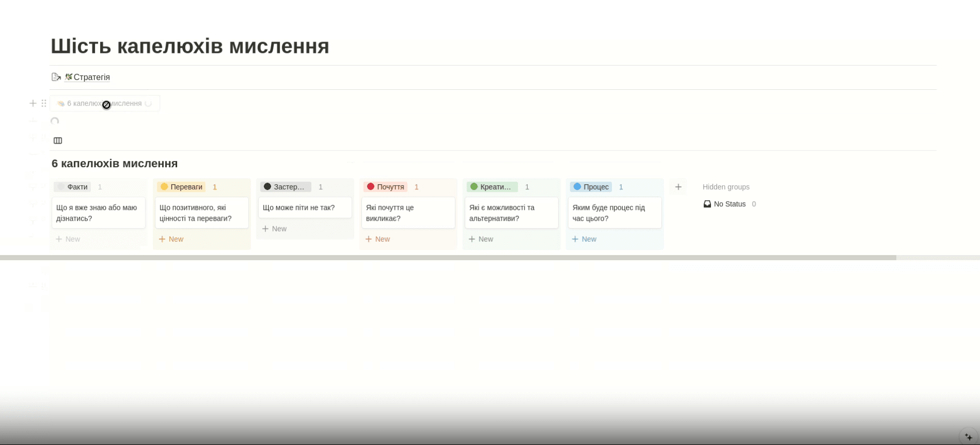Open the '6 капелюхів мислення' linked database tab
This screenshot has width=980, height=445.
pyautogui.click(x=104, y=103)
